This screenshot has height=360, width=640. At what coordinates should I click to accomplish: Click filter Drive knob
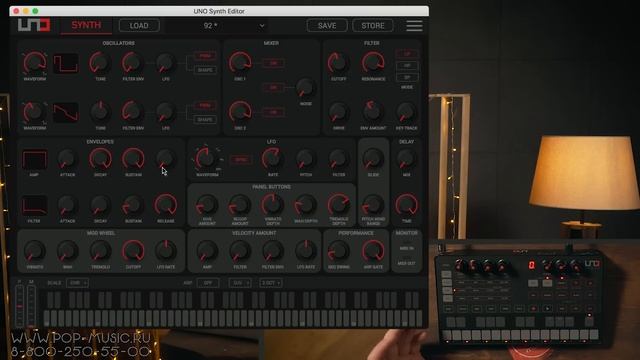[x=338, y=112]
